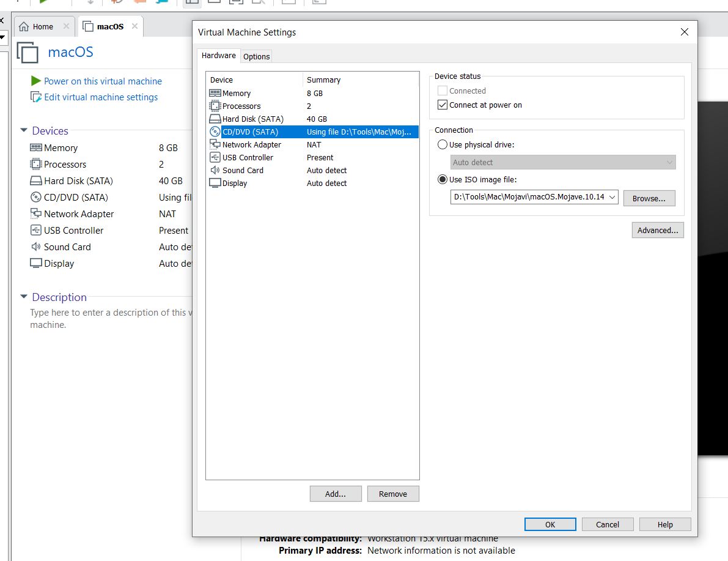Click the Help button

(665, 524)
